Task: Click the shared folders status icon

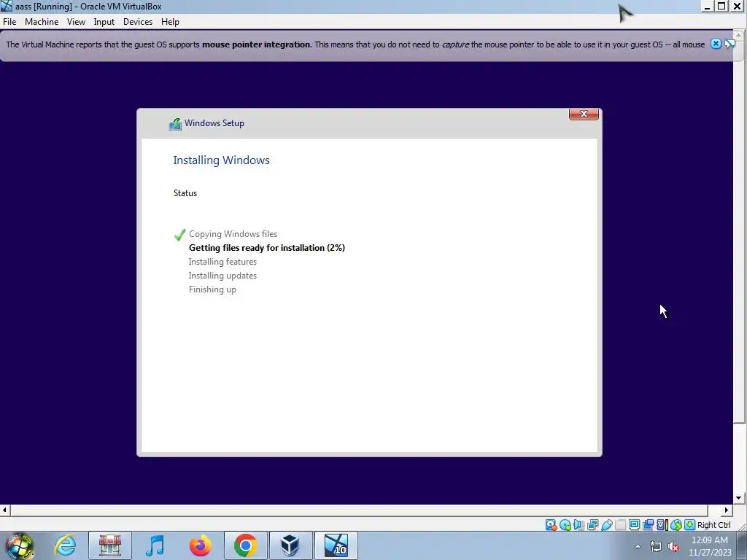Action: [620, 525]
